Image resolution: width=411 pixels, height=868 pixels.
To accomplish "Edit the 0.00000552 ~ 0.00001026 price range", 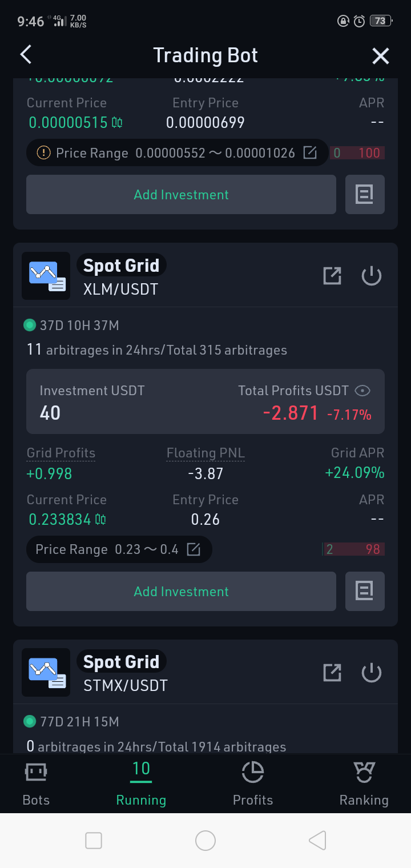I will (310, 152).
